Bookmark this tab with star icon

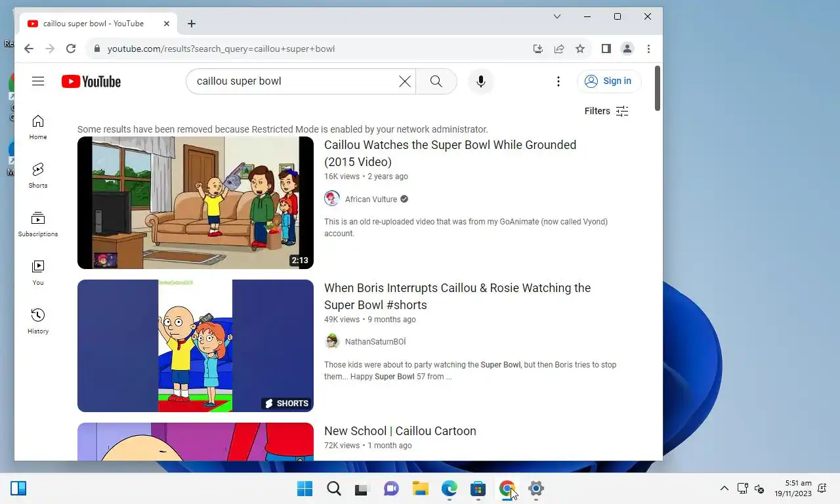[580, 49]
